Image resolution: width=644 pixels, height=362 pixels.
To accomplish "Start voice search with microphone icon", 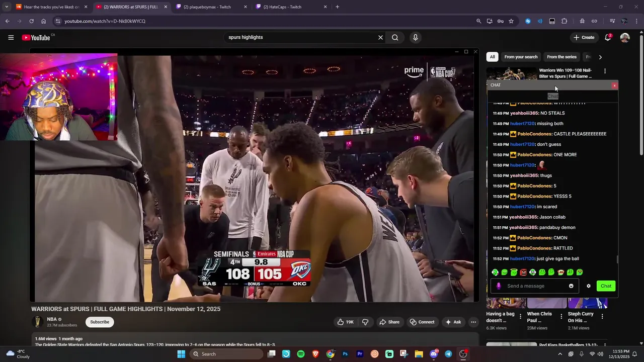I will pos(415,37).
